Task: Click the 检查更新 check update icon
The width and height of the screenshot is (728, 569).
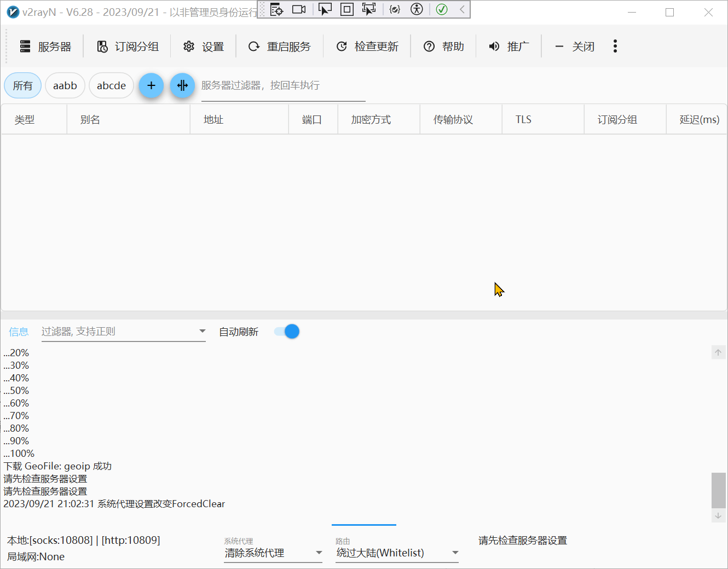Action: pos(342,47)
